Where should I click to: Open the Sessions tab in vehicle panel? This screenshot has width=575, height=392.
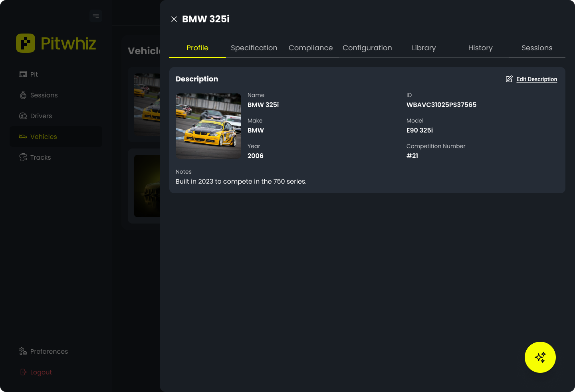point(537,48)
